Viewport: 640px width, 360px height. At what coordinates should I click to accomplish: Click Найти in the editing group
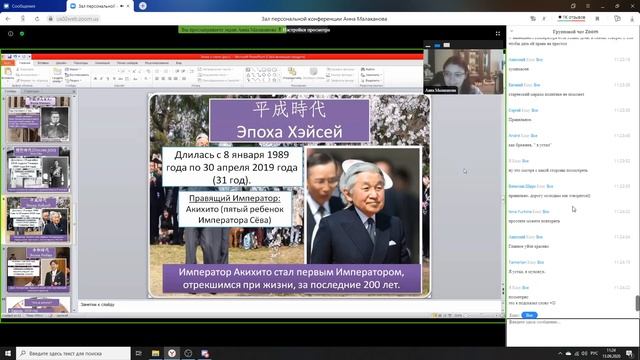[368, 69]
